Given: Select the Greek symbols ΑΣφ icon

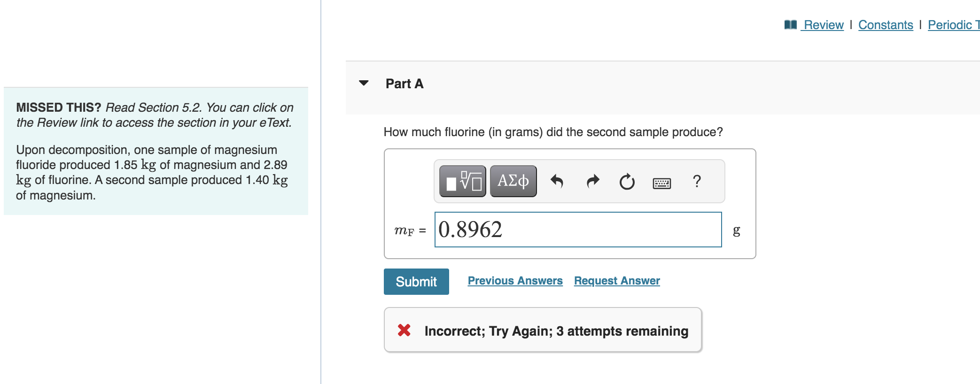Looking at the screenshot, I should pyautogui.click(x=513, y=181).
